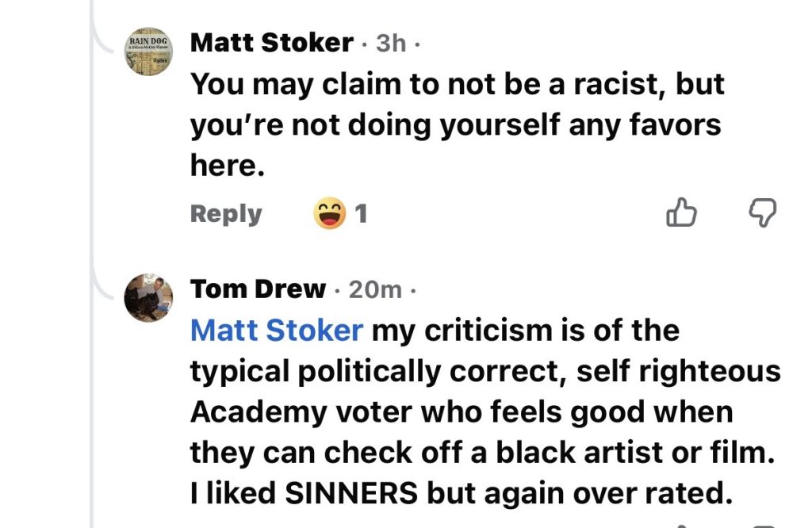Select Matt Stoker's comment about favors
The width and height of the screenshot is (812, 528).
pos(456,124)
